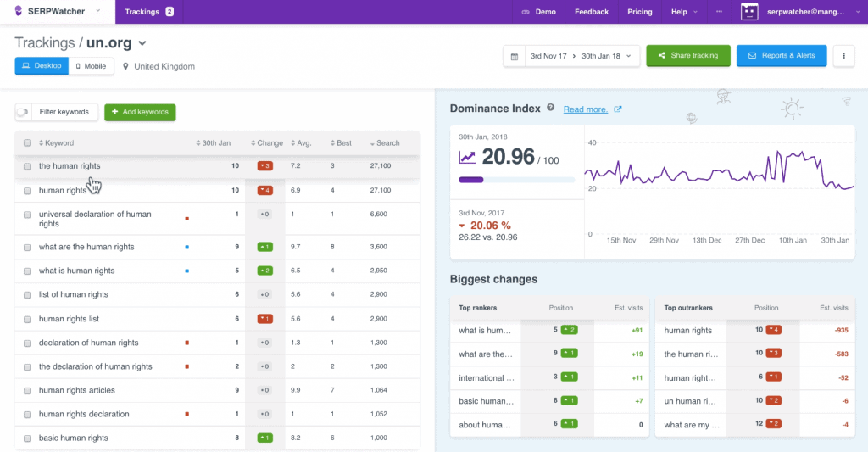868x452 pixels.
Task: Check 'human rights list' checkbox
Action: tap(27, 320)
